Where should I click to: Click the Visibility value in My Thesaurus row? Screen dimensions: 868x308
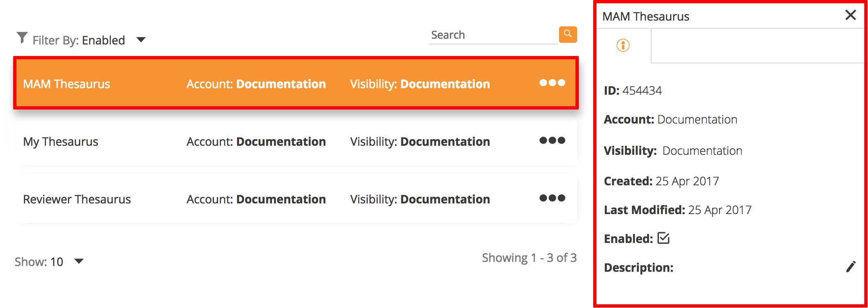click(445, 142)
